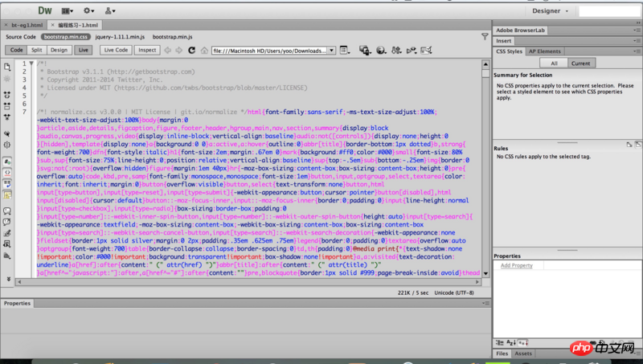643x364 pixels.
Task: Click the Balance Braces icon
Action: (7, 145)
